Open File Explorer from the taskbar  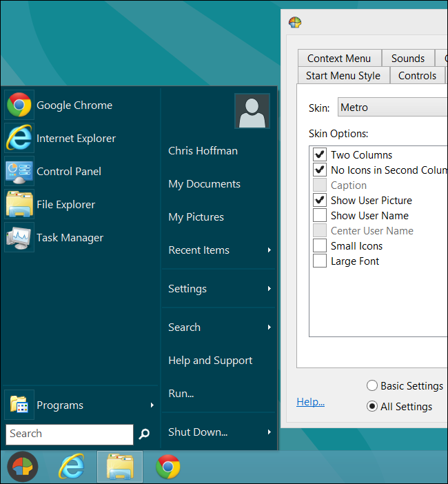click(x=120, y=466)
